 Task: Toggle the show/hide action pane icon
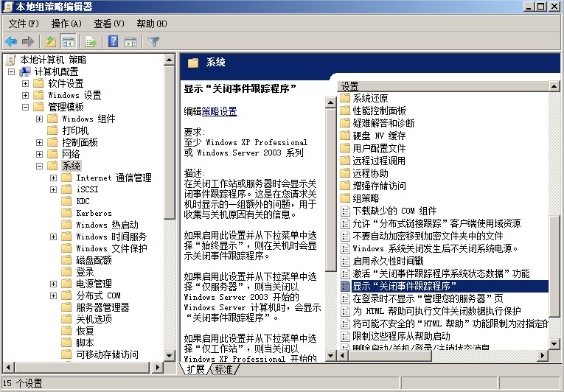pos(130,41)
